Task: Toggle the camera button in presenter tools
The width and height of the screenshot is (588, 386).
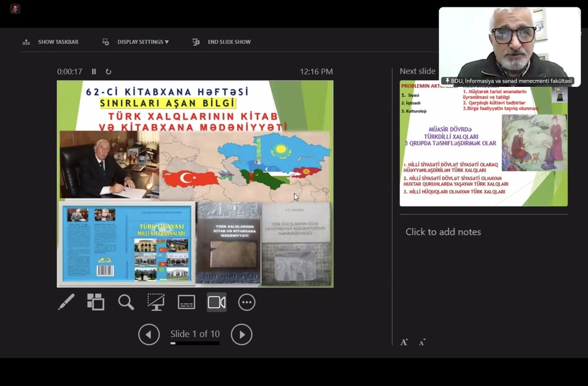Action: pos(216,302)
